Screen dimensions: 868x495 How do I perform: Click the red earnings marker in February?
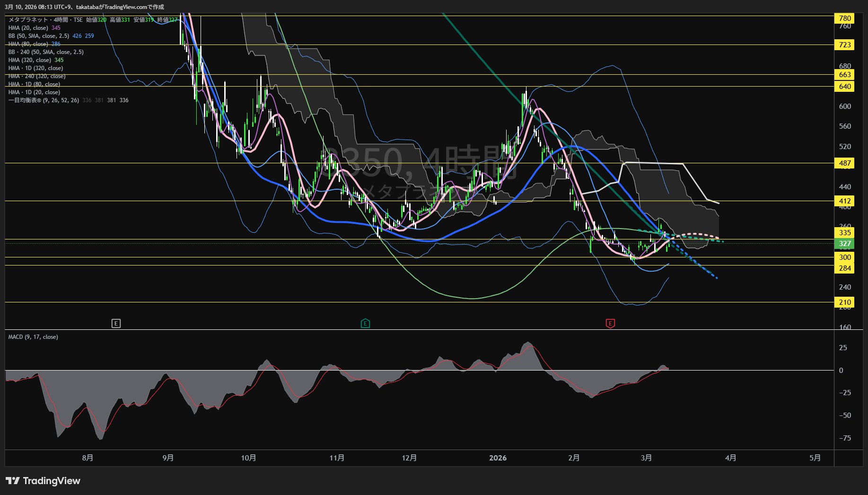(x=610, y=324)
